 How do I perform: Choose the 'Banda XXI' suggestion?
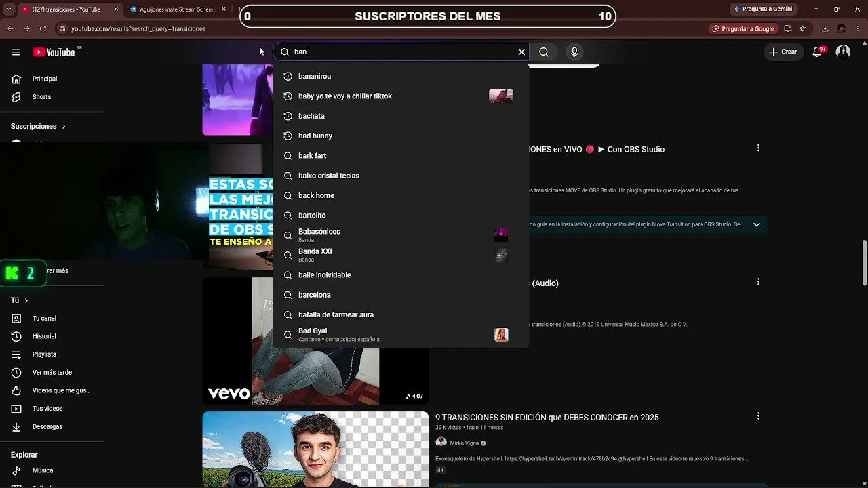(x=401, y=255)
